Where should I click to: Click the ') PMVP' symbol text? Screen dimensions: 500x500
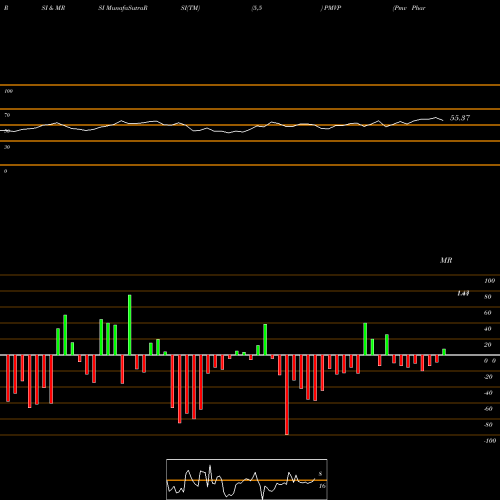pyautogui.click(x=331, y=8)
